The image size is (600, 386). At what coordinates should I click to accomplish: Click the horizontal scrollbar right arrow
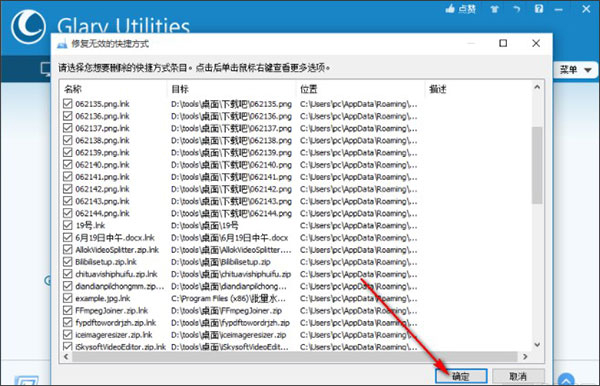click(x=525, y=357)
